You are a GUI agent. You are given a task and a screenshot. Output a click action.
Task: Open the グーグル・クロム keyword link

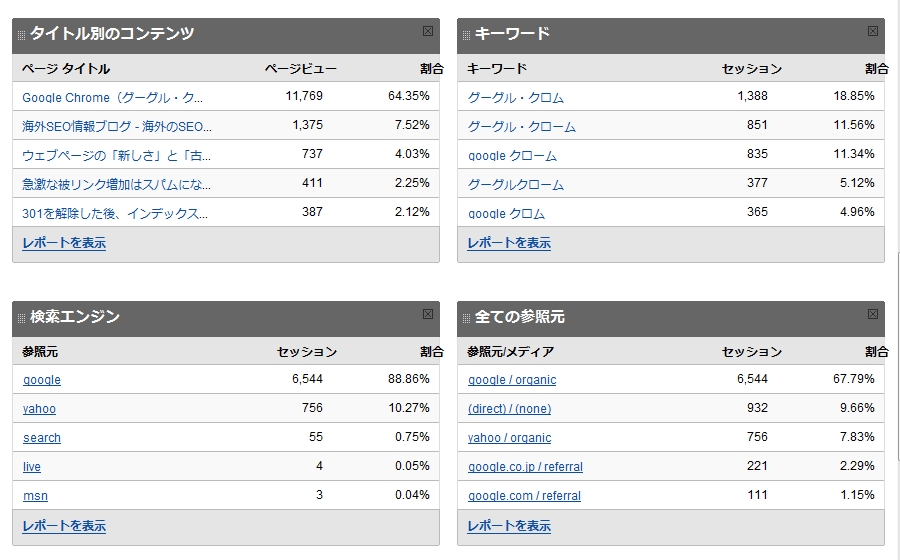coord(515,98)
